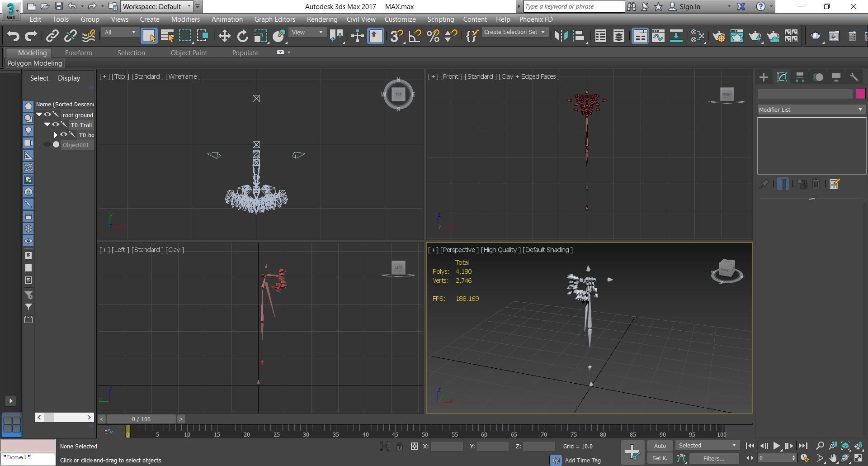Toggle selection lock icon in status bar
This screenshot has height=466, width=868.
400,446
